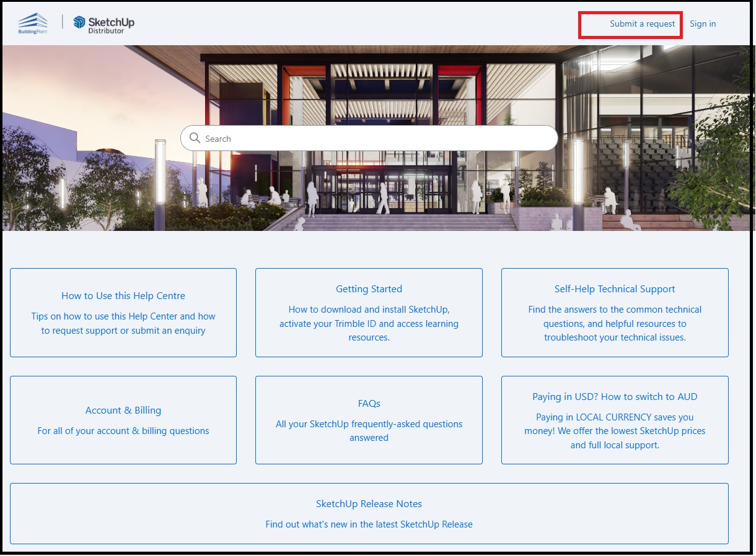Open the Self-Help Technical Support title

pyautogui.click(x=614, y=289)
